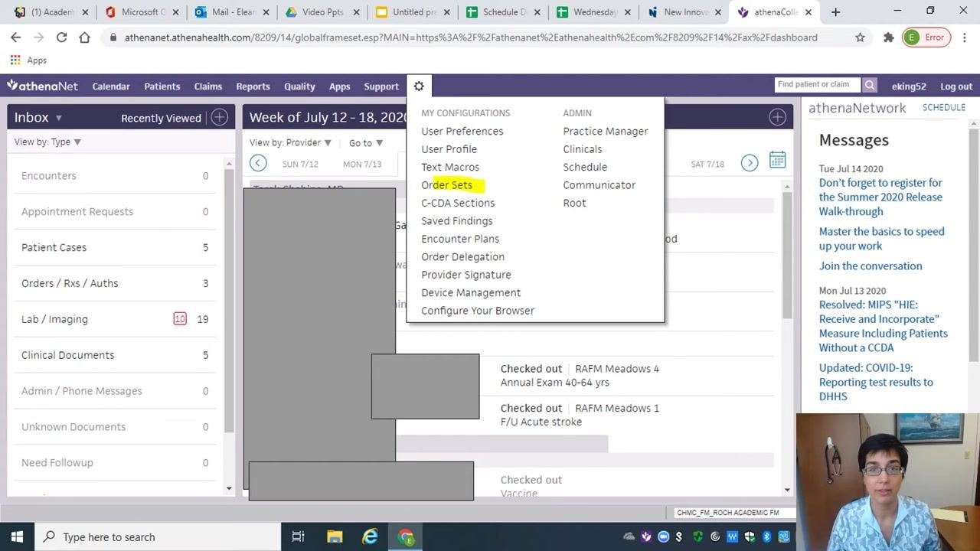Reload the browser page
Viewport: 980px width, 551px height.
point(61,37)
